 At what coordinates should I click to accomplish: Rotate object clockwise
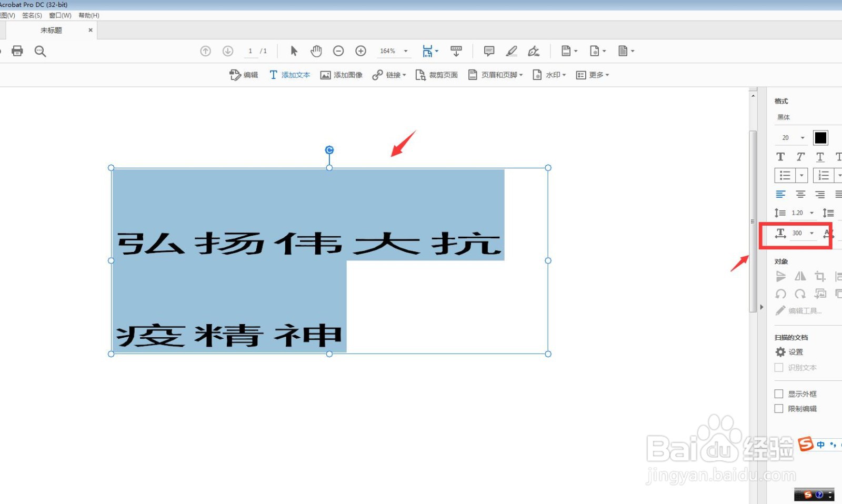800,294
